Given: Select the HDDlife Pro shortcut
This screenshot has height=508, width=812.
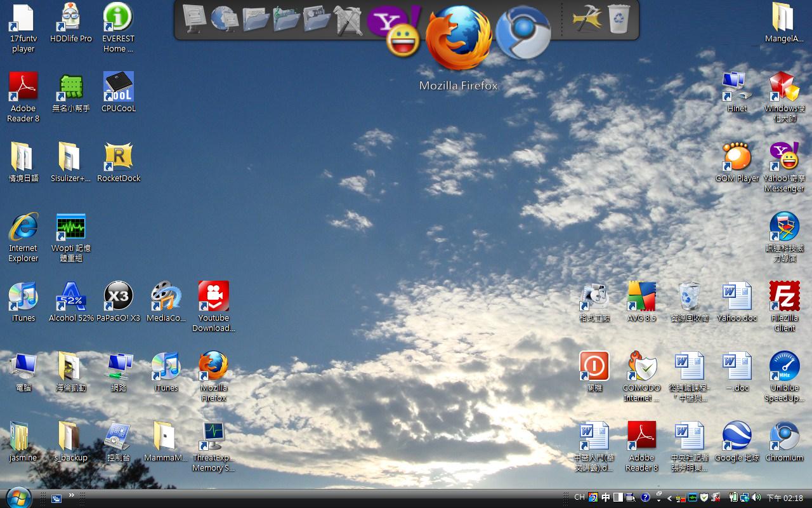Looking at the screenshot, I should tap(71, 23).
